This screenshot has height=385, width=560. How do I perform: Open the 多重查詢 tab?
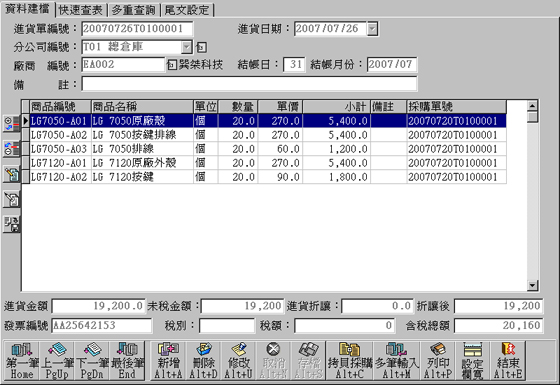tap(134, 10)
